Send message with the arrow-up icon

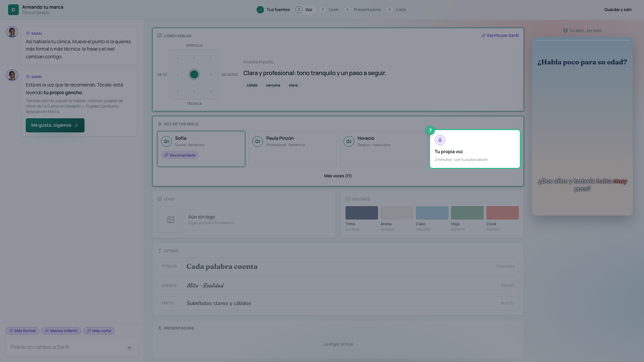(129, 348)
